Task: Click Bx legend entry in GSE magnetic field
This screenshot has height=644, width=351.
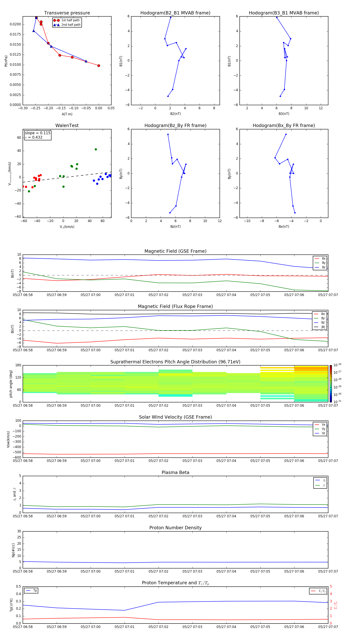Action: click(320, 259)
